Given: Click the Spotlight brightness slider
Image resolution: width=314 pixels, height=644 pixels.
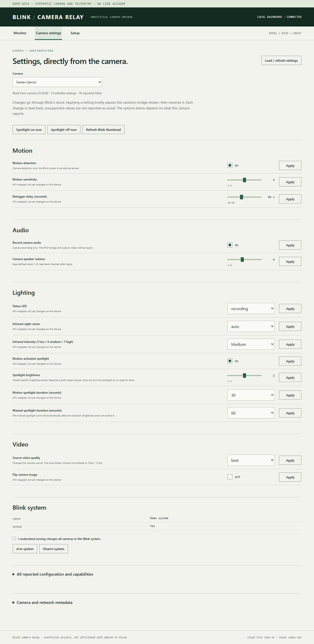Looking at the screenshot, I should click(244, 376).
